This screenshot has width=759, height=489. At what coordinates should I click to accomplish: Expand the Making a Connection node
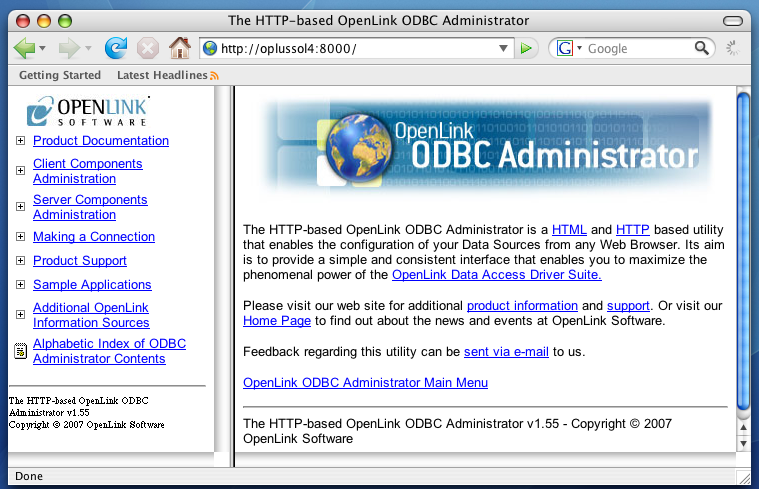(20, 236)
